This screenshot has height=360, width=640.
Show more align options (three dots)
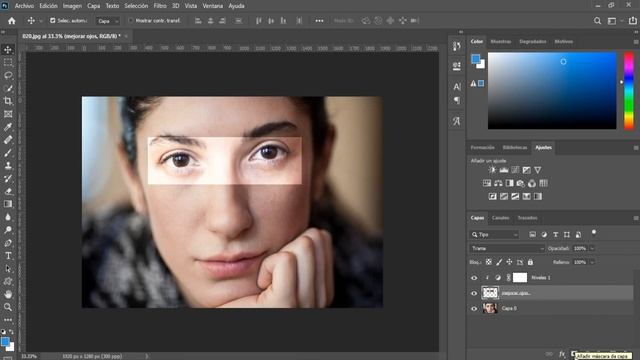(319, 21)
